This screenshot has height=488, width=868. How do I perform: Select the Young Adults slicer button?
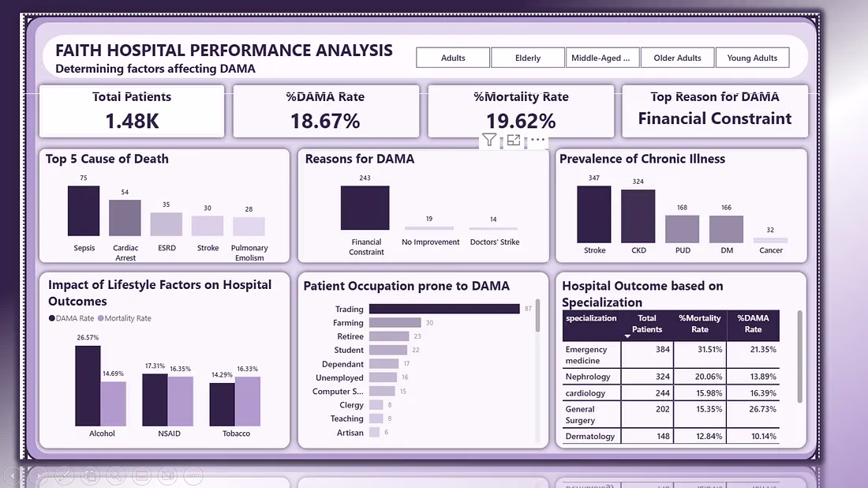click(x=752, y=58)
